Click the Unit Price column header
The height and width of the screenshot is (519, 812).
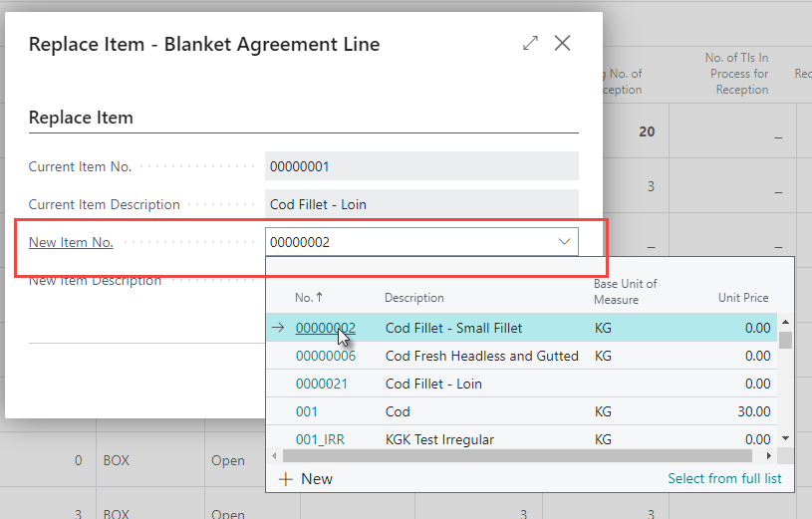pyautogui.click(x=742, y=298)
